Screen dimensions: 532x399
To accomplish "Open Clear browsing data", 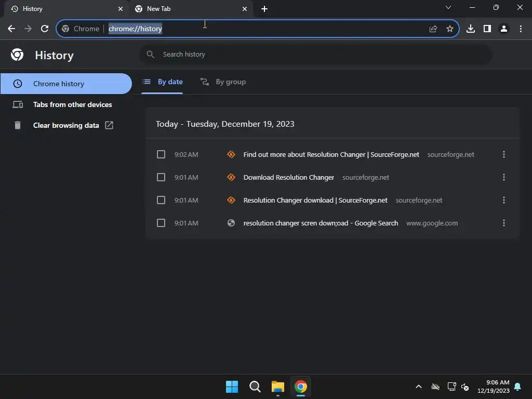I will click(x=66, y=125).
